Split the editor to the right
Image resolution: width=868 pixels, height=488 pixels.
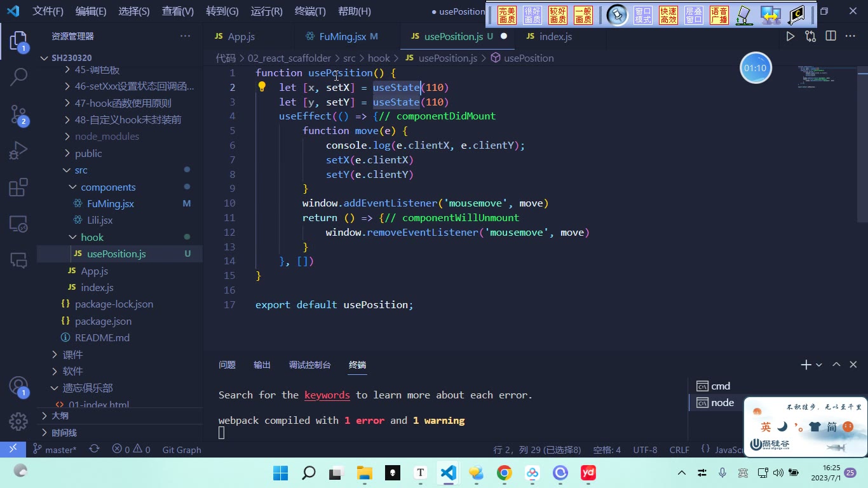coord(831,36)
